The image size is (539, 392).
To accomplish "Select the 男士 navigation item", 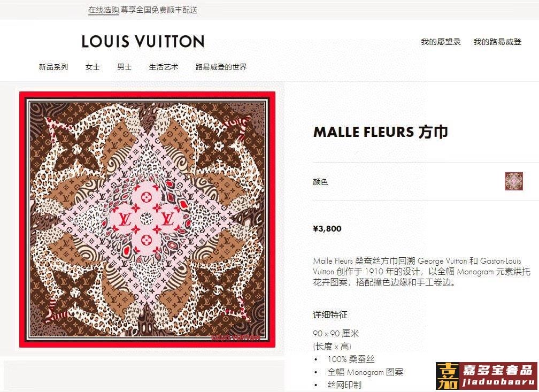I will click(125, 67).
